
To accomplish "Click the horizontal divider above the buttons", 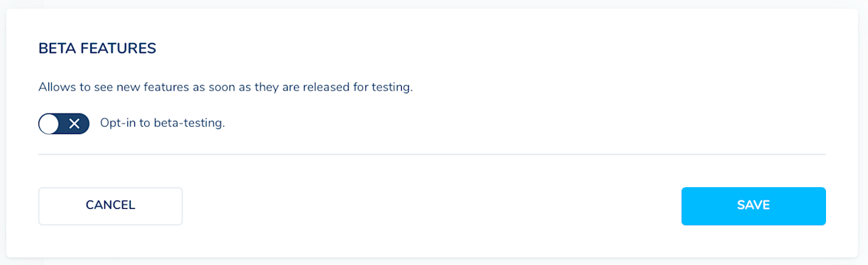I will (432, 154).
